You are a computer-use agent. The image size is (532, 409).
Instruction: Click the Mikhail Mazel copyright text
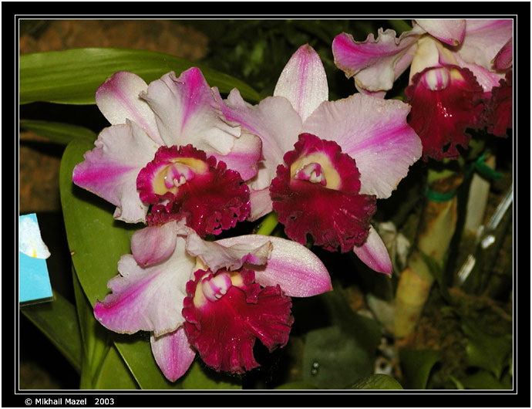(56, 401)
